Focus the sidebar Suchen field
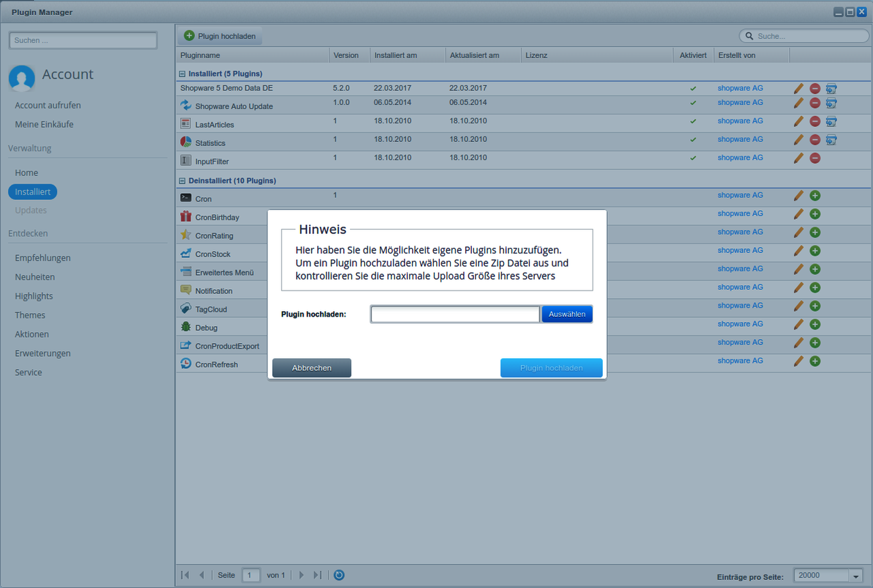The width and height of the screenshot is (873, 588). (x=83, y=40)
